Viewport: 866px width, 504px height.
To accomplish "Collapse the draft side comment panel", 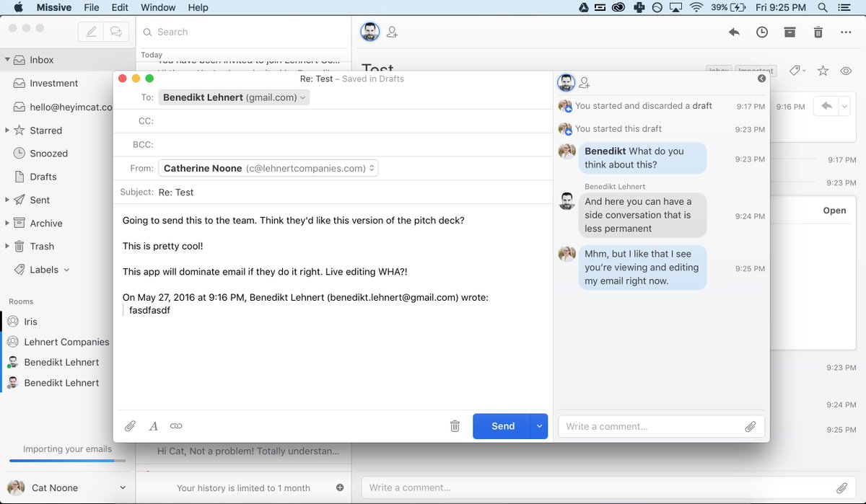I will click(x=761, y=79).
